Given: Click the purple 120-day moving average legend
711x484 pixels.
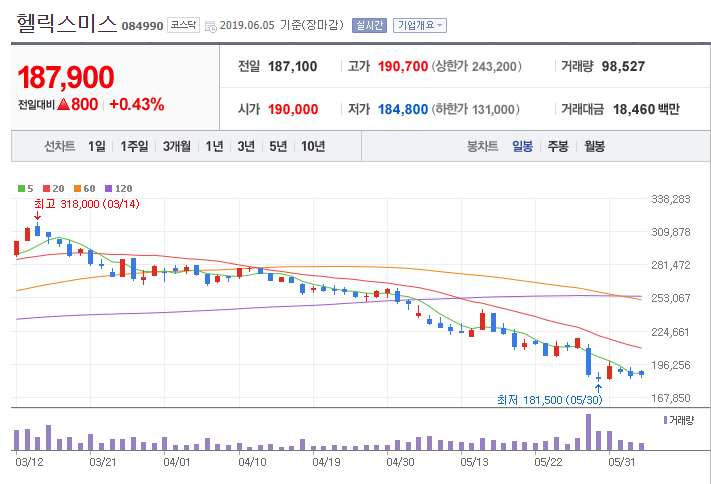Looking at the screenshot, I should [x=118, y=188].
